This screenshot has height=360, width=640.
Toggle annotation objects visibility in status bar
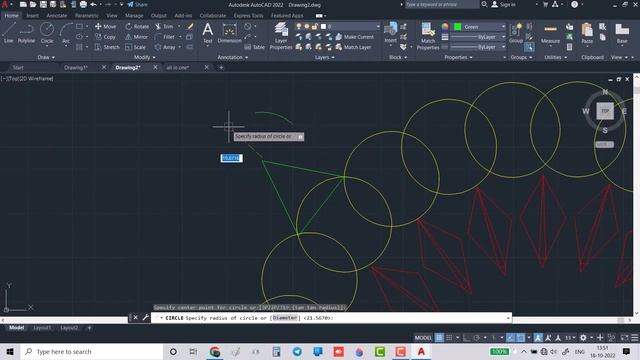click(538, 338)
